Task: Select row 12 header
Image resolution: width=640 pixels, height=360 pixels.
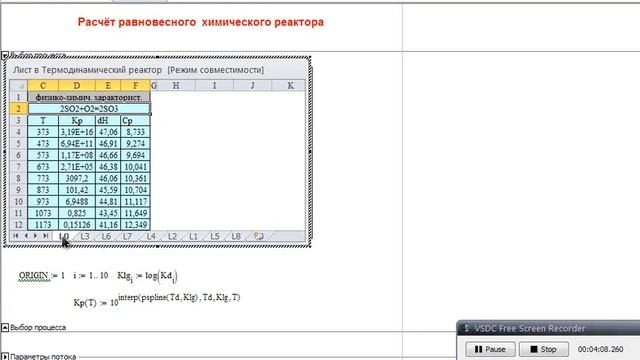Action: 18,224
